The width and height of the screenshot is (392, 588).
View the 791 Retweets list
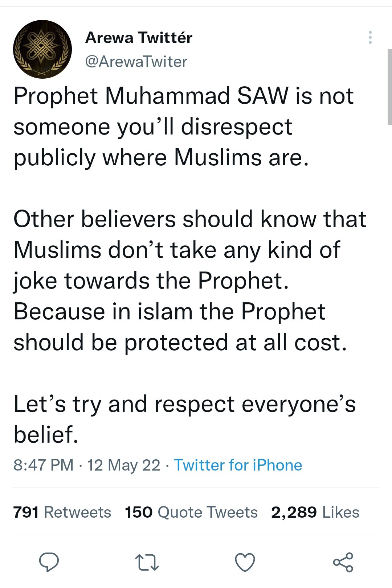click(62, 512)
